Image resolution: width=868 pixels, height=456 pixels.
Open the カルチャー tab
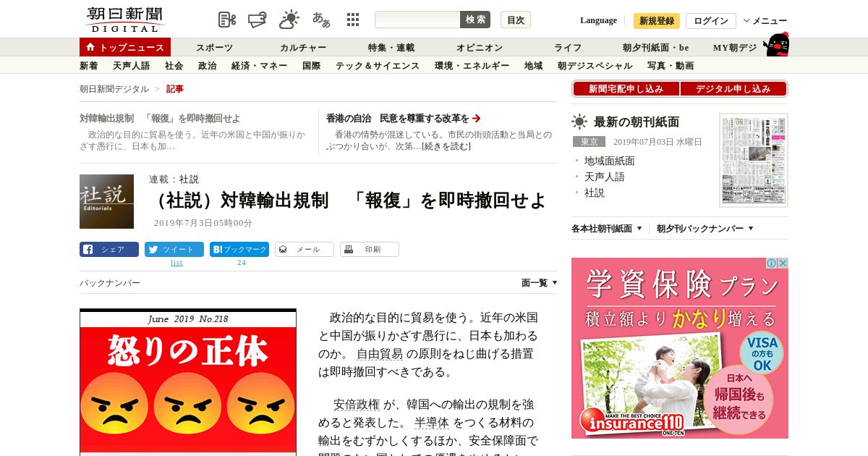[x=303, y=48]
